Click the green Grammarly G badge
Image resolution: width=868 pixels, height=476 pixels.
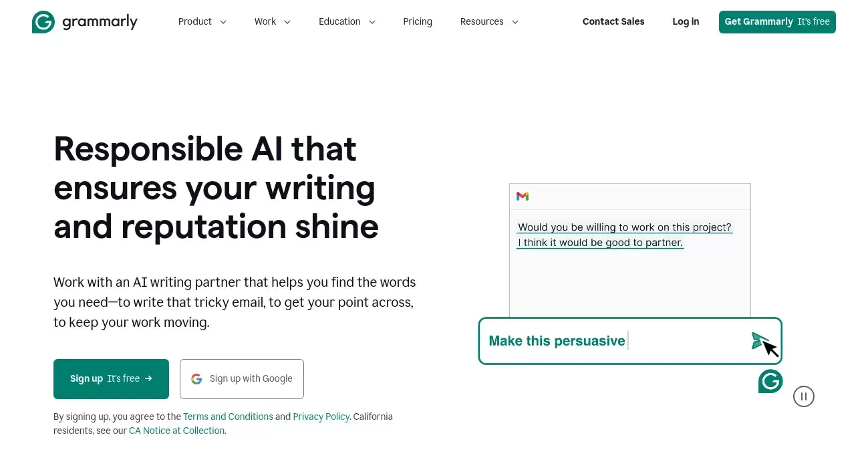click(x=770, y=380)
